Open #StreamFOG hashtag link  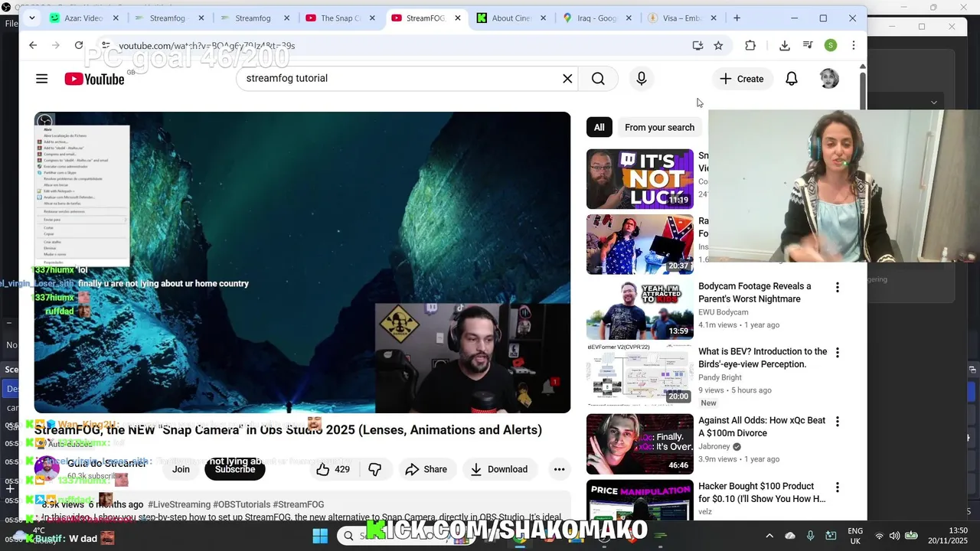coord(298,504)
